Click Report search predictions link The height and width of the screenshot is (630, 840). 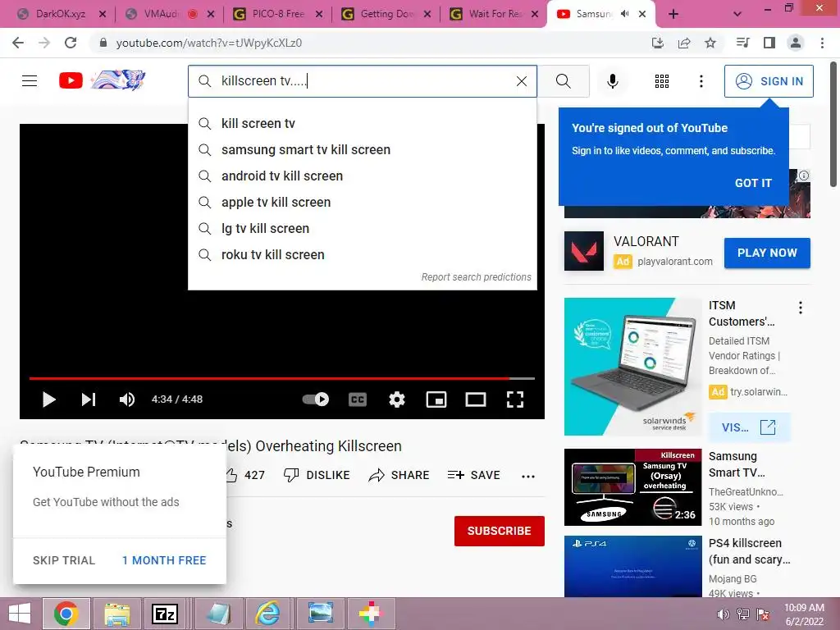point(476,277)
